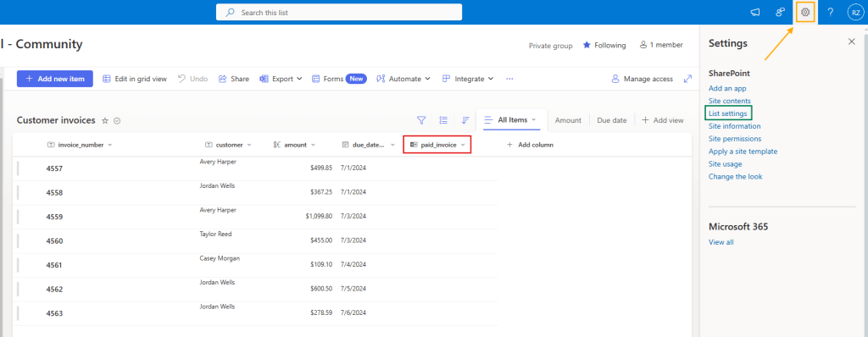Viewport: 868px width, 337px height.
Task: Click View all under Microsoft 365
Action: pyautogui.click(x=721, y=242)
